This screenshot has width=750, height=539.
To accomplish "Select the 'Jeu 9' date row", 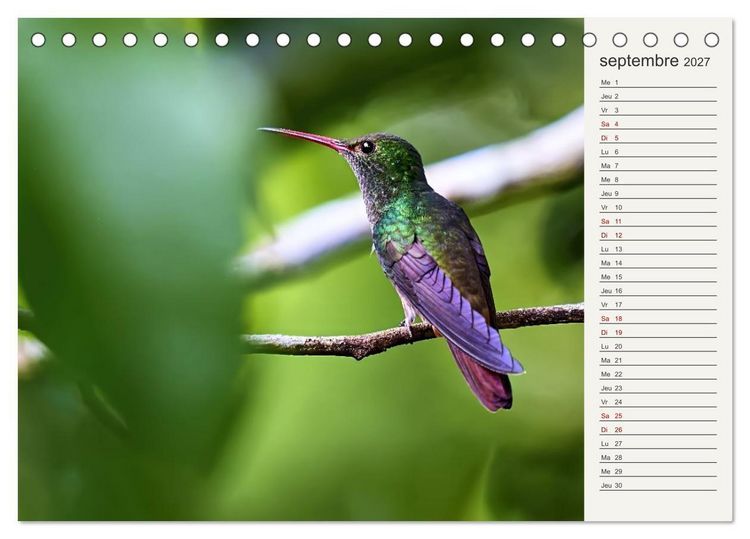I will [658, 194].
